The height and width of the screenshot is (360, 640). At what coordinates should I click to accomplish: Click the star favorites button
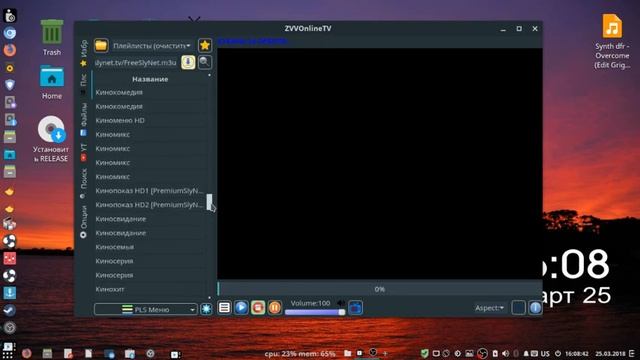click(205, 45)
